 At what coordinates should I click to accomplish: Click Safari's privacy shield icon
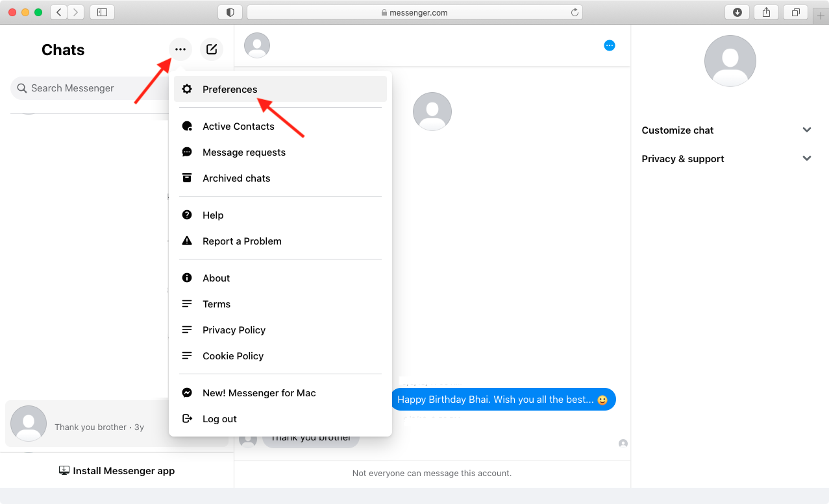(230, 12)
